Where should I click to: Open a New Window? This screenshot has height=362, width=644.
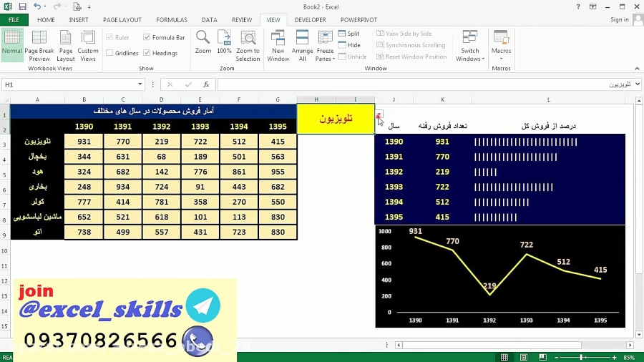[278, 45]
